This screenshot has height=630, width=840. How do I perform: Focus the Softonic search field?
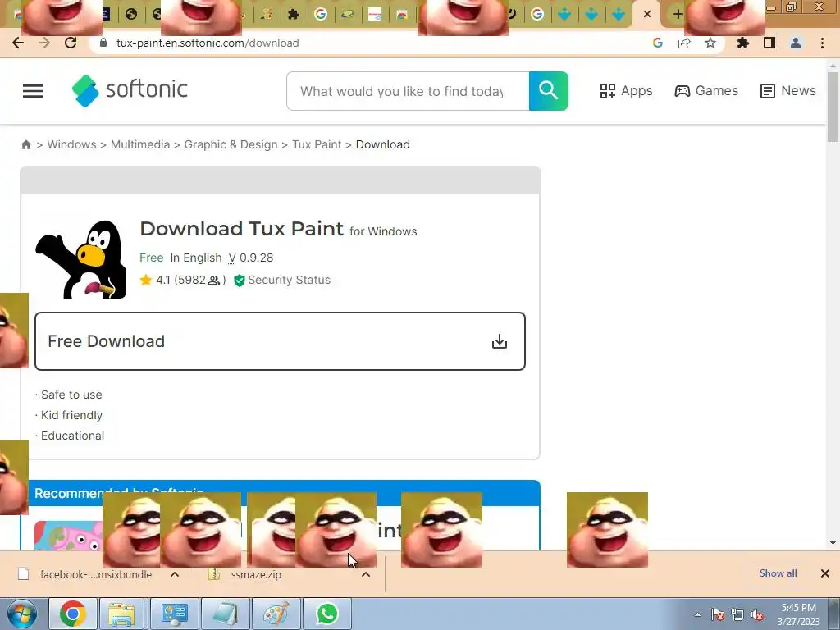coord(408,91)
